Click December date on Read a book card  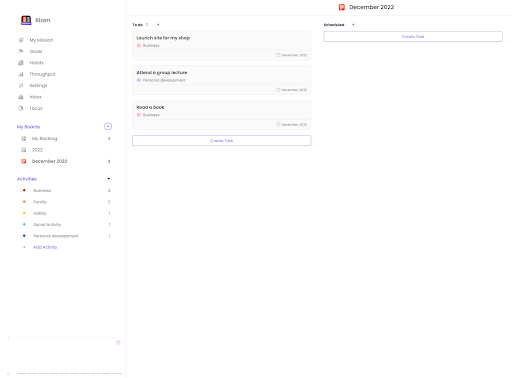[294, 124]
